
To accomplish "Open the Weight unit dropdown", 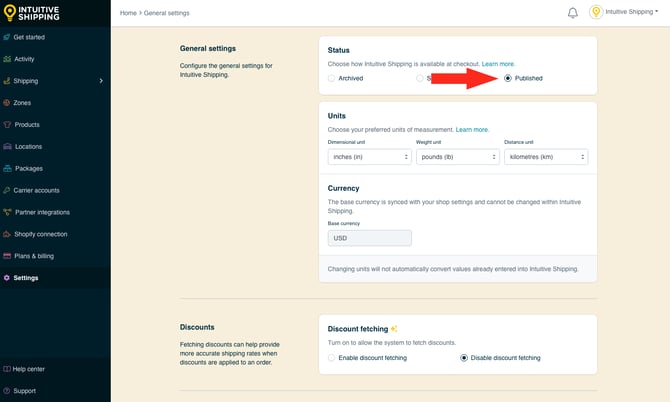I will (458, 157).
